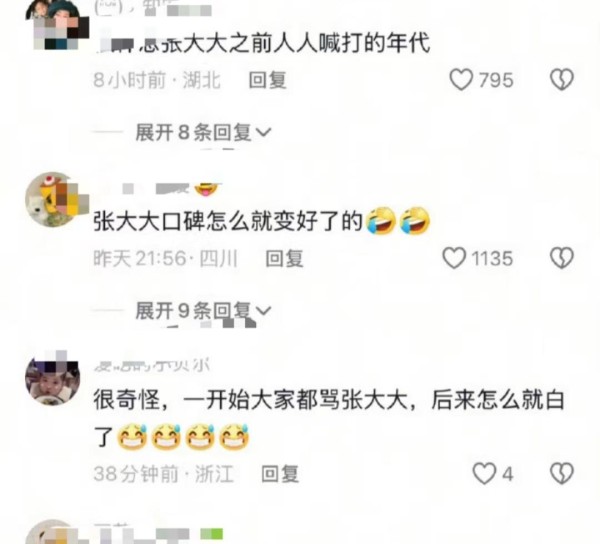Reply to the 8小时前 湖北 comment
The height and width of the screenshot is (544, 600).
pyautogui.click(x=267, y=80)
